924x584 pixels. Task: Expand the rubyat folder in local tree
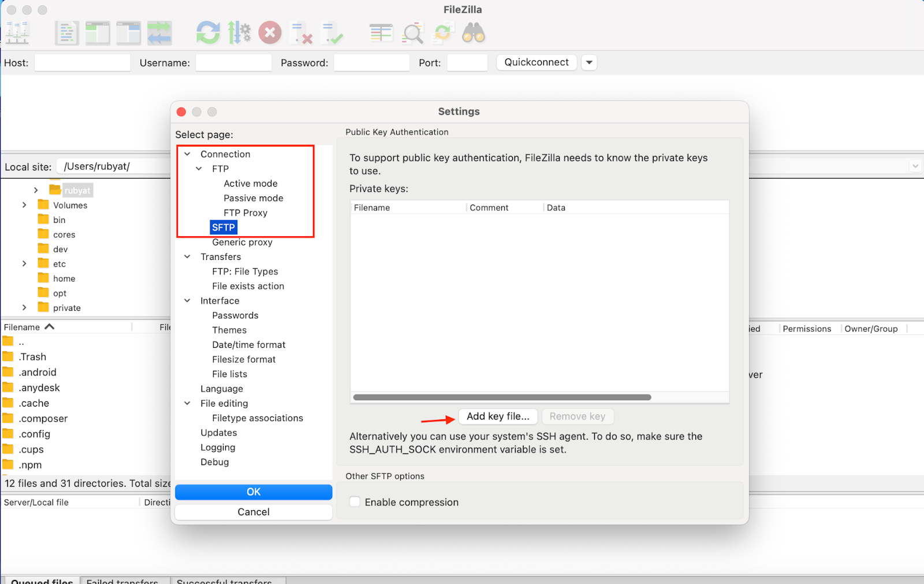36,190
